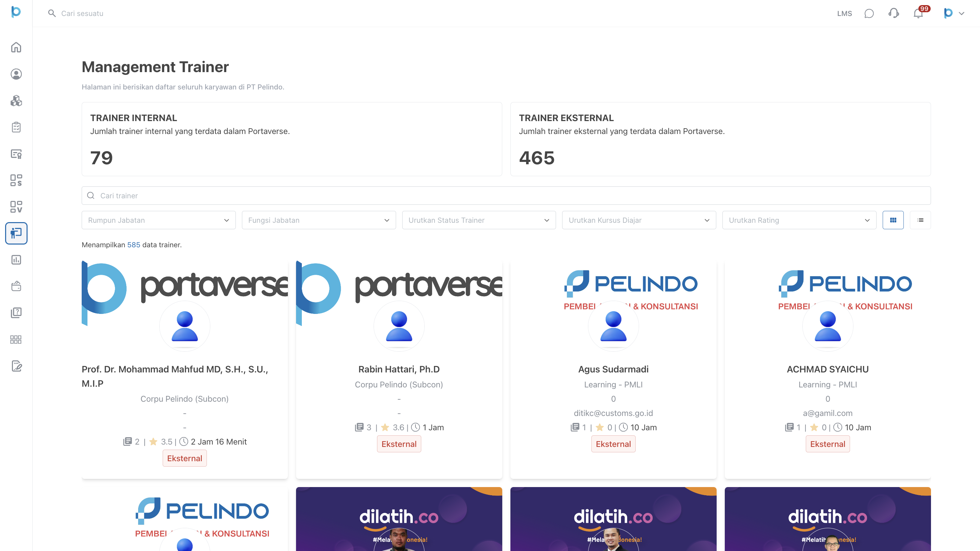Screen dimensions: 980x551
Task: Switch to list view layout
Action: (920, 220)
